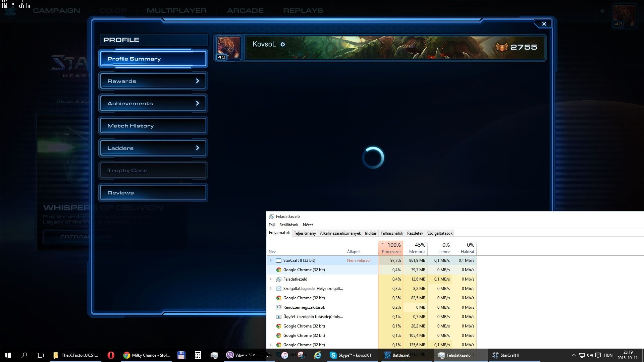The width and height of the screenshot is (644, 362).
Task: Open the volume control in system tray
Action: [x=590, y=355]
